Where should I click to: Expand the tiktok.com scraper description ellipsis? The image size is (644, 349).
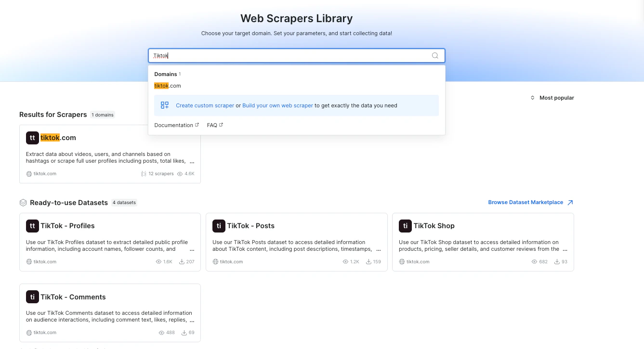coord(192,162)
